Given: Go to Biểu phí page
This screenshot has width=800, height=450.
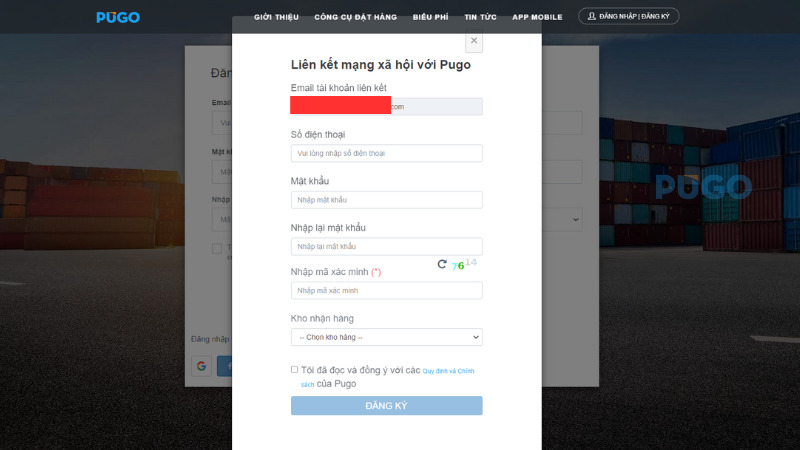Looking at the screenshot, I should coord(431,17).
